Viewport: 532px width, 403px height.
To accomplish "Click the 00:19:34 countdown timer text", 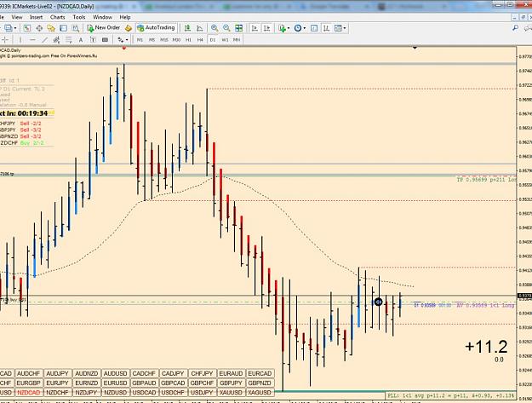I will [x=32, y=113].
